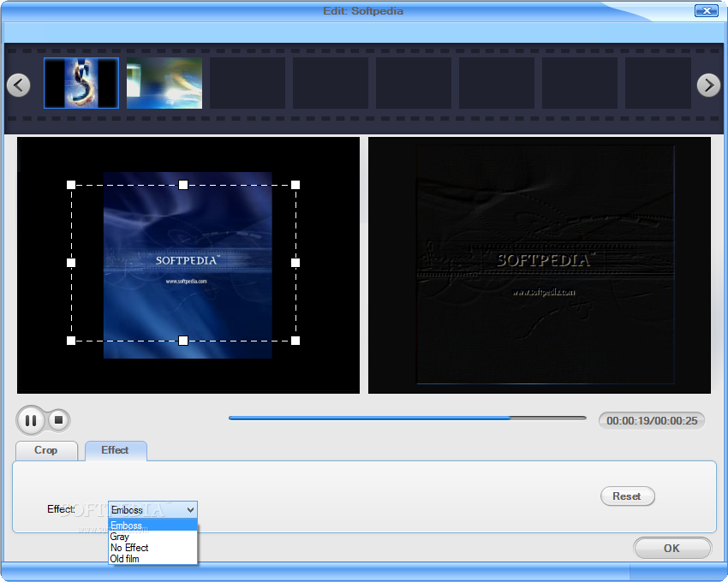Click the left-middle crop handle

[x=71, y=263]
